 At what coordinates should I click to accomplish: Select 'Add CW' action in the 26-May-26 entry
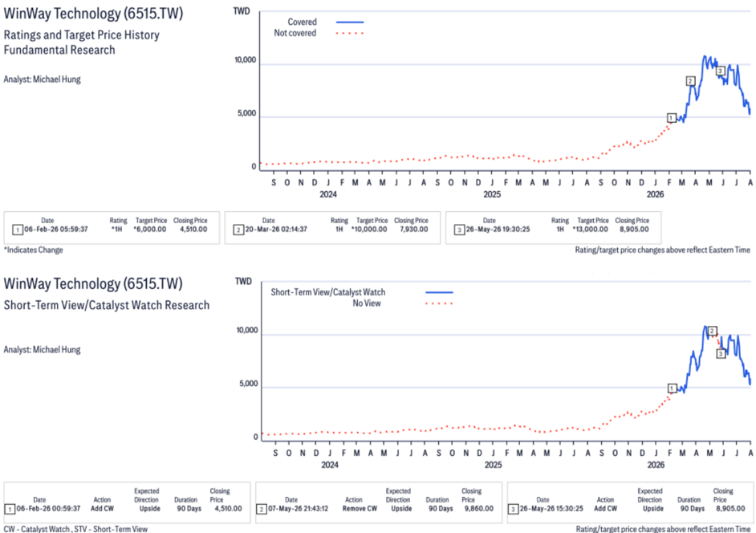[605, 509]
